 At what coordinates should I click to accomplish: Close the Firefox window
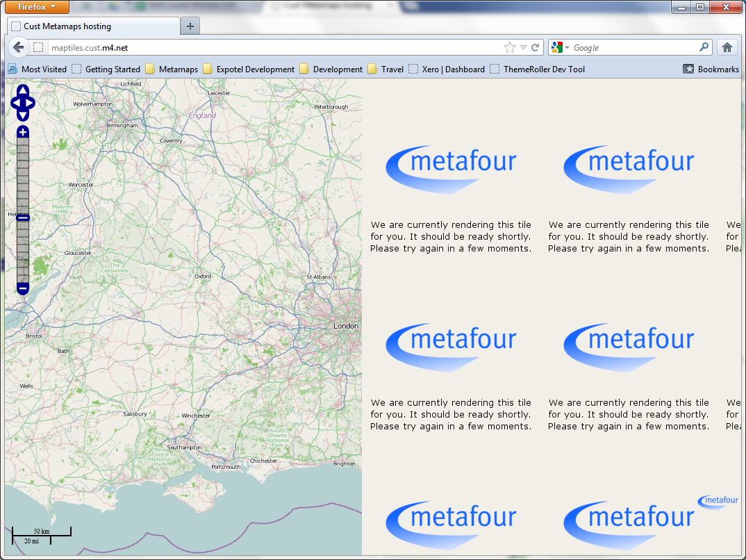(x=726, y=7)
